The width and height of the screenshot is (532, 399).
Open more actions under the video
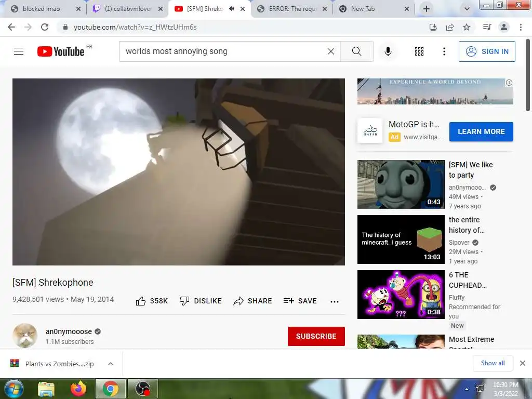pyautogui.click(x=335, y=302)
